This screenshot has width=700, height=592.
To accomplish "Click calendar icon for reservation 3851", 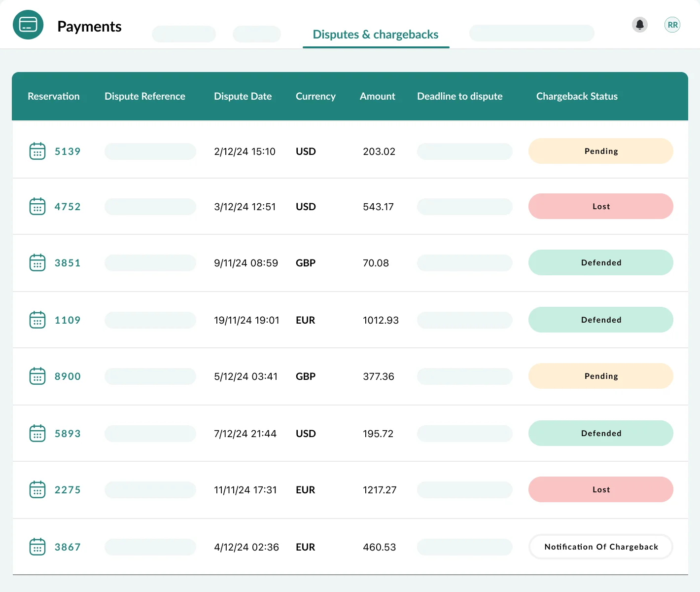I will [37, 263].
